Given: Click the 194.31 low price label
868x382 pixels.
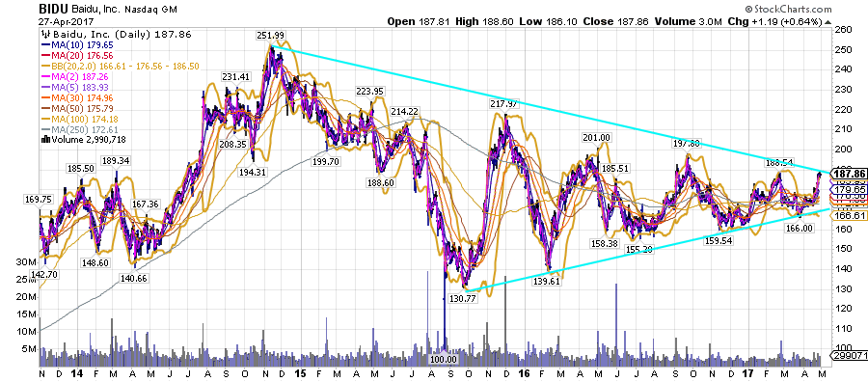Looking at the screenshot, I should (252, 172).
